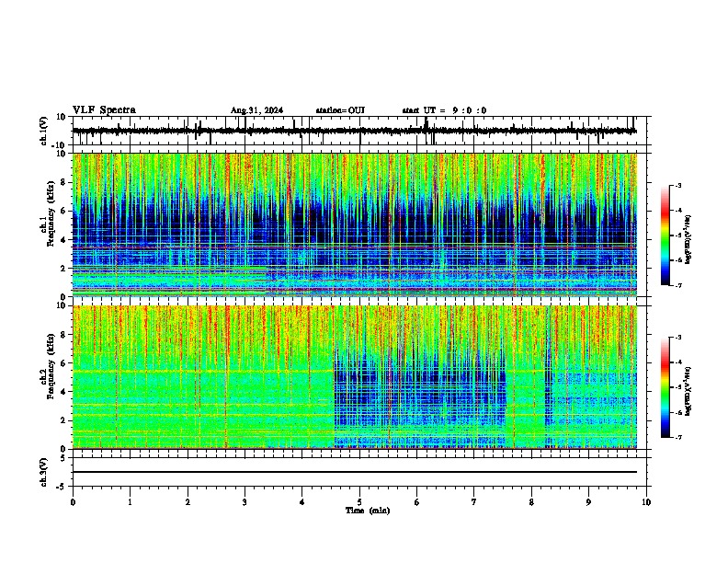Click time axis tick label "10"
This screenshot has height=563, width=728.
coord(646,502)
